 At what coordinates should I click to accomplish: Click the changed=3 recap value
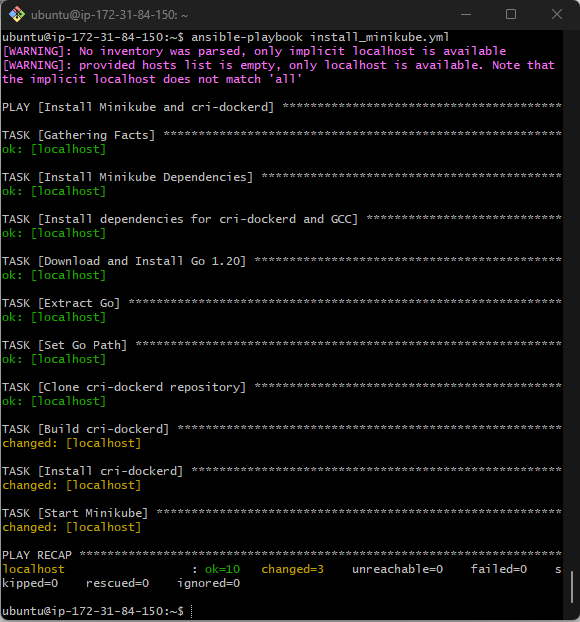(x=292, y=569)
